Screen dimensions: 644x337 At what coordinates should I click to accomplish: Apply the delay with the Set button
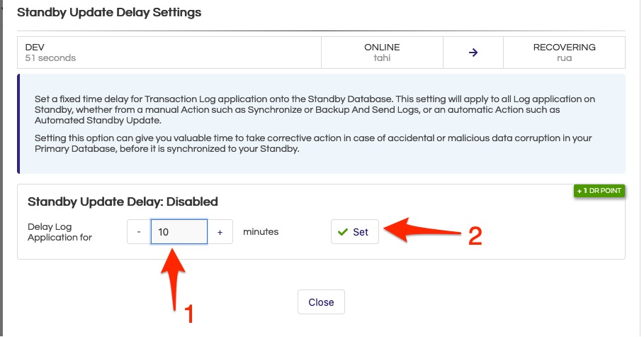[x=355, y=232]
